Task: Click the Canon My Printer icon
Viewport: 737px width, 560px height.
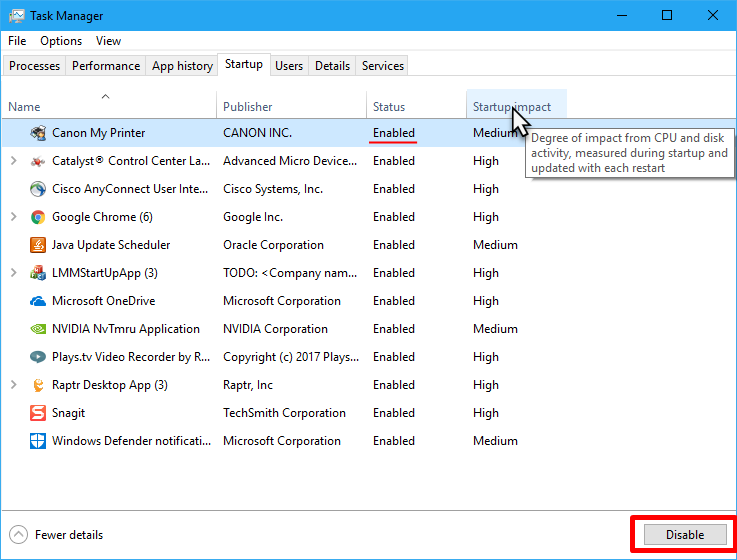Action: point(38,133)
